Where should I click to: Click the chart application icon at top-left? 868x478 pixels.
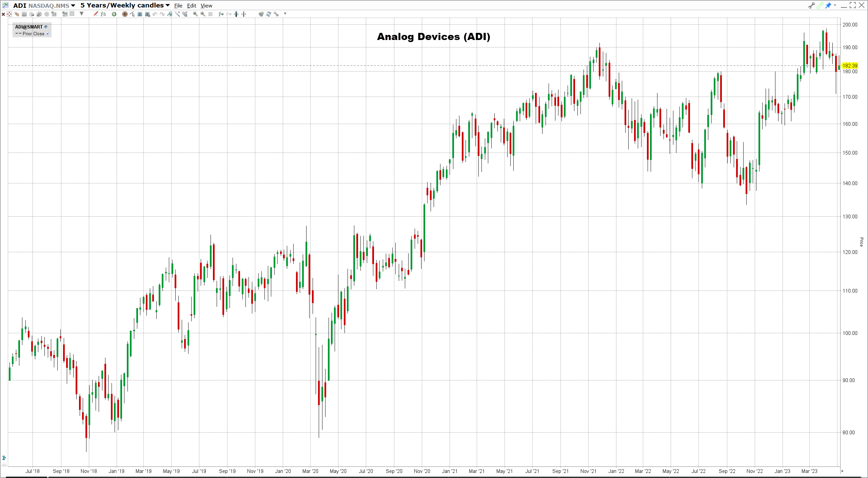pyautogui.click(x=5, y=5)
